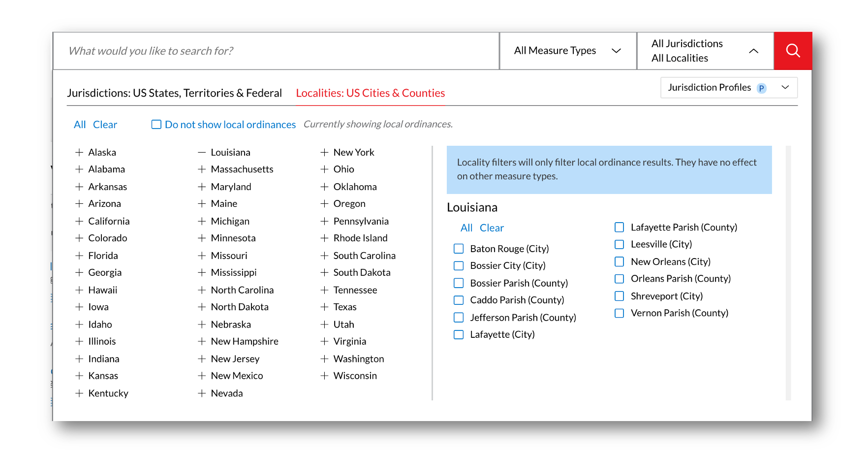Open the Jurisdiction Profiles dropdown
The image size is (868, 458).
(x=786, y=88)
